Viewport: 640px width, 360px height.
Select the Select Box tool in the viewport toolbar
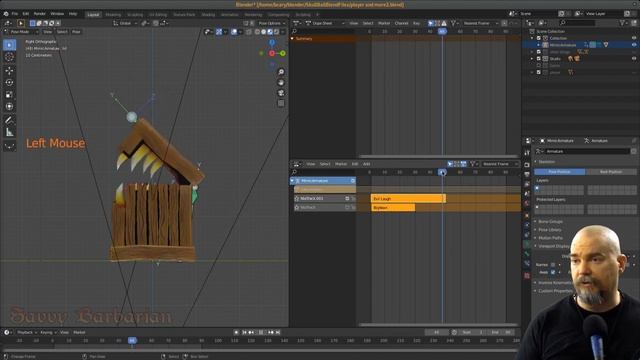point(9,45)
